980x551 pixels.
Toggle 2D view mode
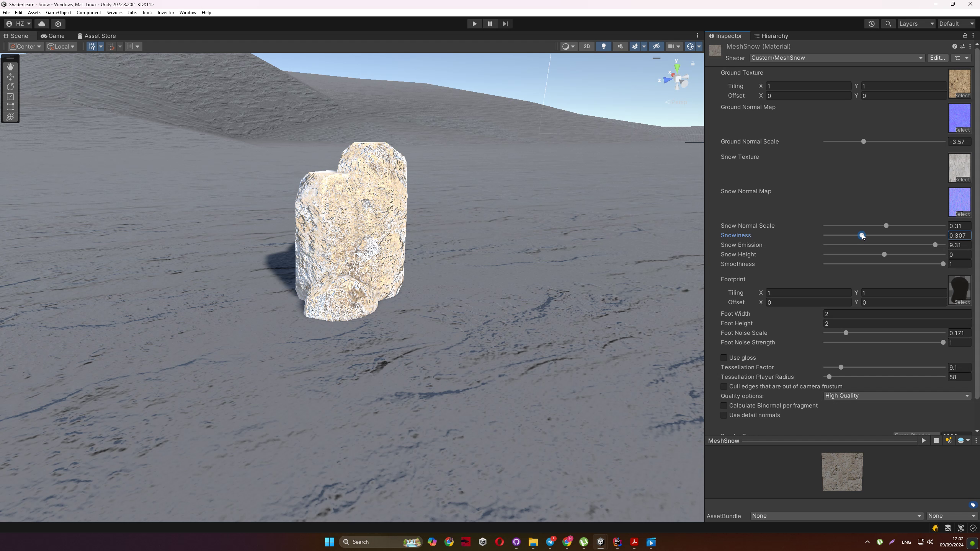tap(586, 46)
